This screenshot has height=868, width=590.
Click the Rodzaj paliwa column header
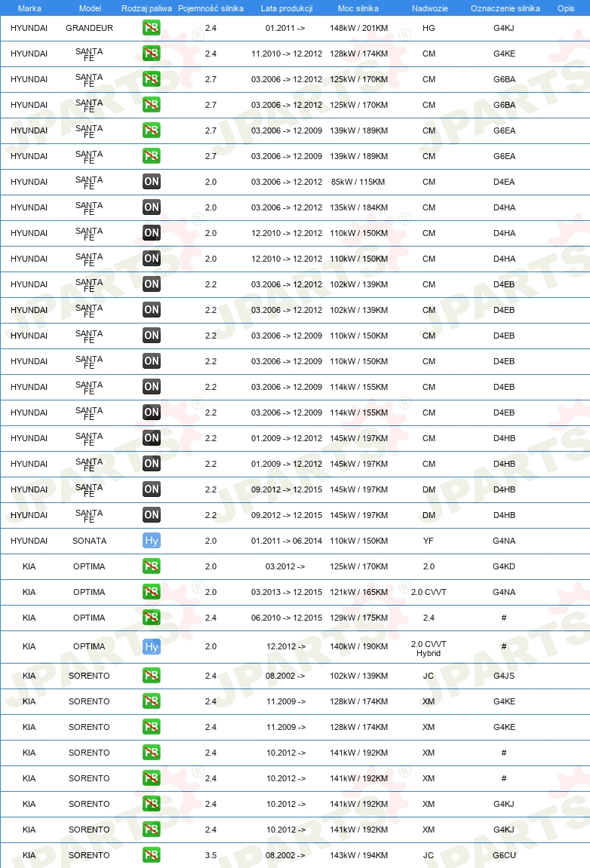click(x=147, y=8)
